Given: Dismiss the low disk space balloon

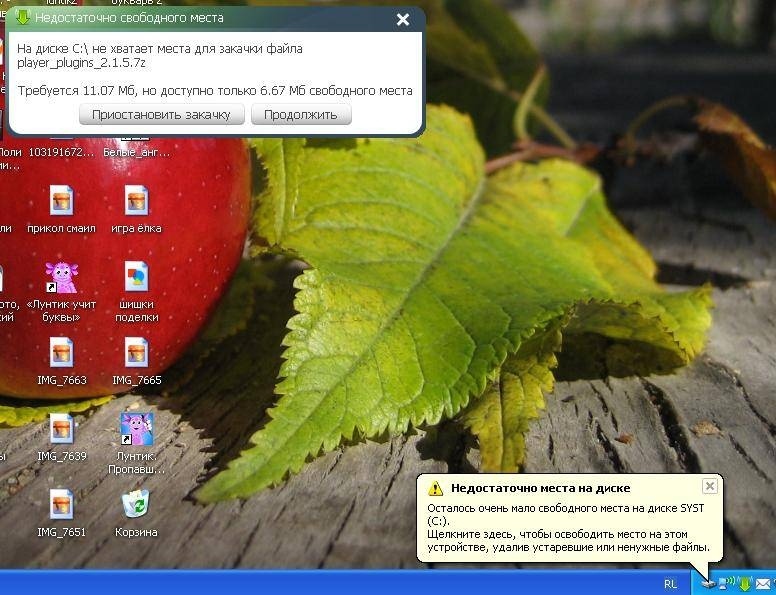Looking at the screenshot, I should point(709,486).
